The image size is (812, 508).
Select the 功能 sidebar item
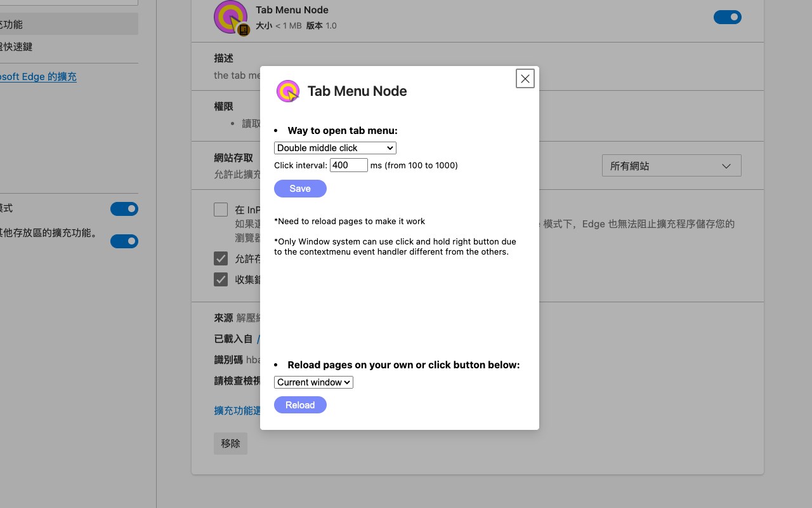click(x=69, y=25)
